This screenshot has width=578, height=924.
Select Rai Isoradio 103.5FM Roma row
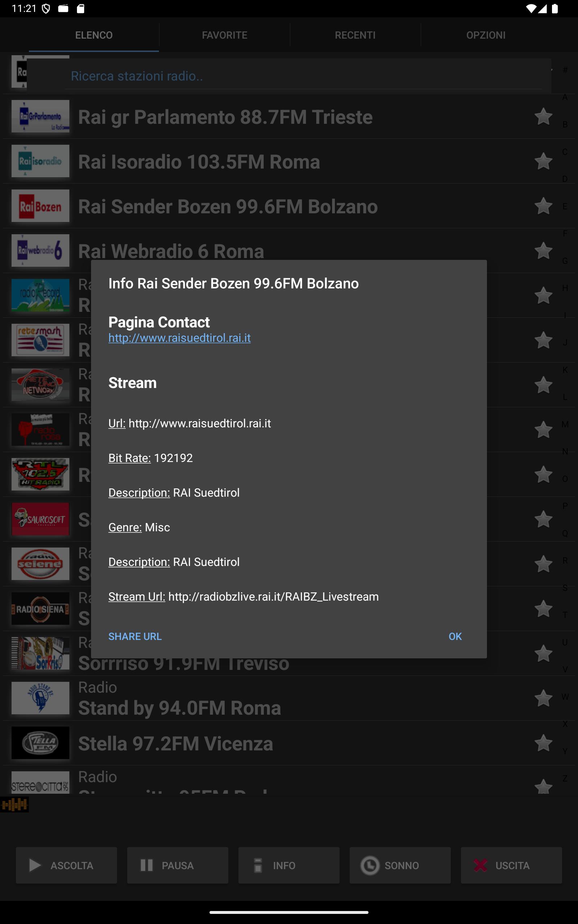(x=289, y=161)
